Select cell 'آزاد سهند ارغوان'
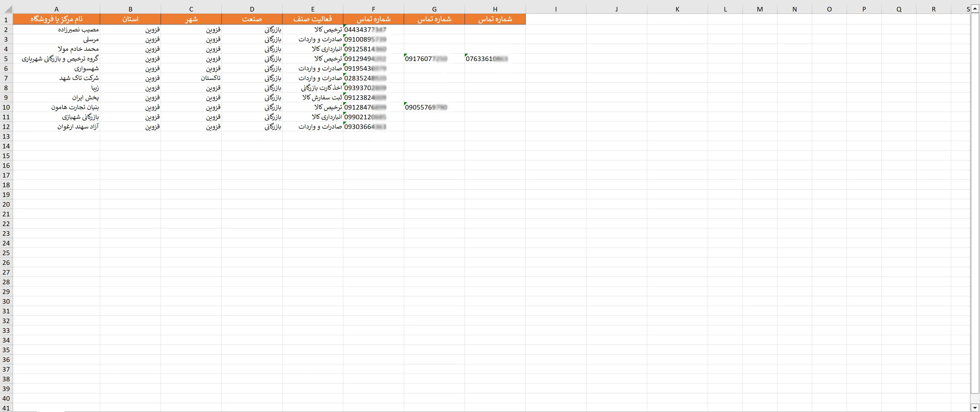The image size is (980, 412). 56,126
